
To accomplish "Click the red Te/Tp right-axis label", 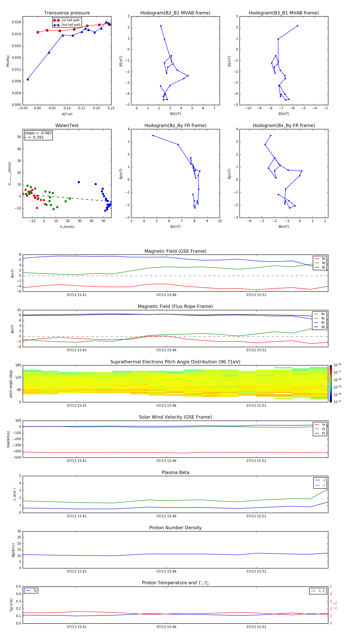I will 336,605.
